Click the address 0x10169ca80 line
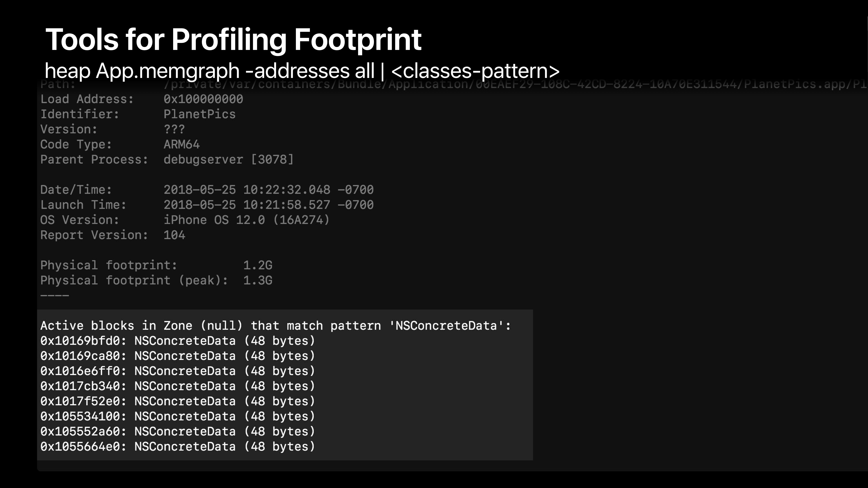Screen dimensions: 868x488 pos(178,356)
